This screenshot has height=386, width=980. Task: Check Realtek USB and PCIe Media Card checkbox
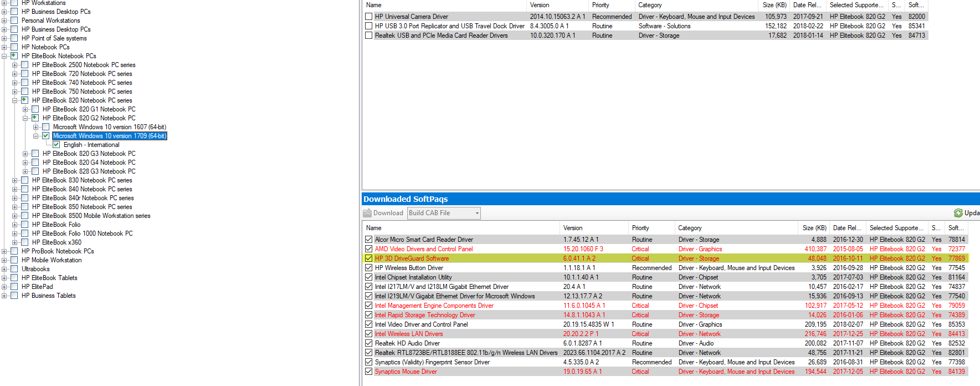(368, 35)
